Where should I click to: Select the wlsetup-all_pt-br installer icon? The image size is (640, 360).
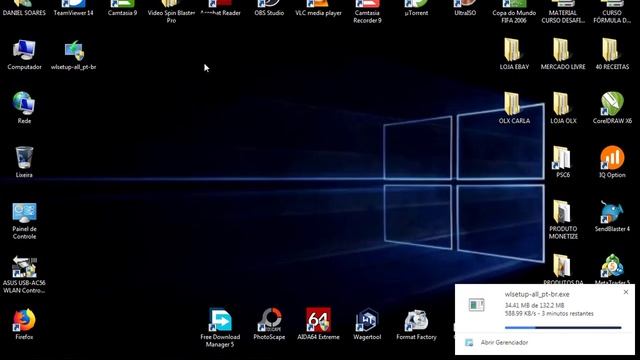tap(73, 55)
